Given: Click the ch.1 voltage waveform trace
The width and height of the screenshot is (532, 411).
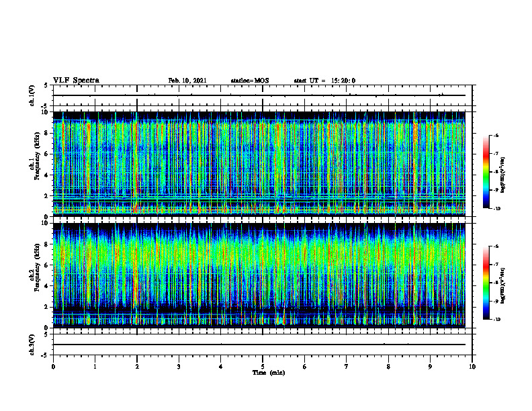Looking at the screenshot, I should tap(259, 95).
